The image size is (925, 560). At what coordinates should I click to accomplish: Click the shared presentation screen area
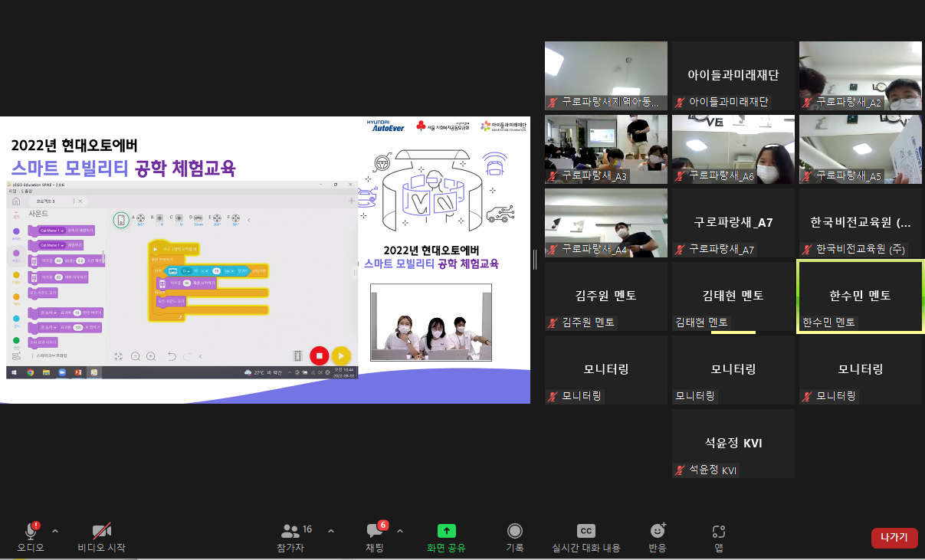pos(264,260)
